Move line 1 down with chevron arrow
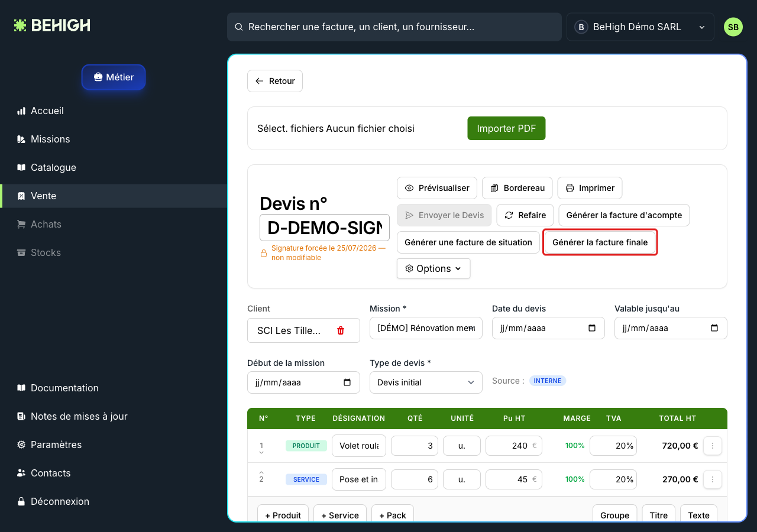The height and width of the screenshot is (532, 757). pos(261,453)
